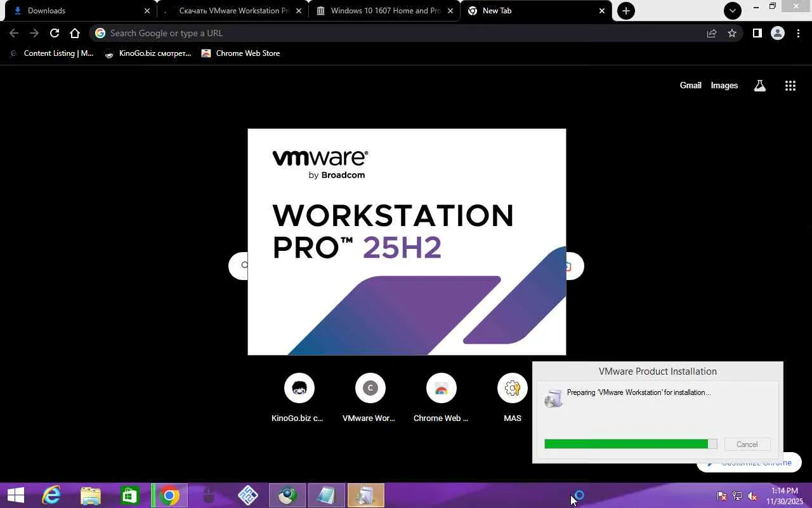The image size is (812, 508).
Task: Open the Chrome Web Store bookmark
Action: coord(240,53)
